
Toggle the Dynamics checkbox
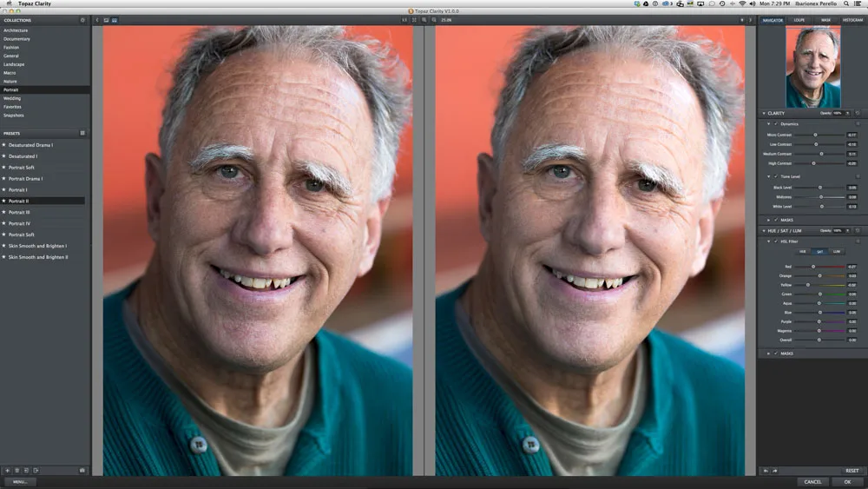click(776, 124)
